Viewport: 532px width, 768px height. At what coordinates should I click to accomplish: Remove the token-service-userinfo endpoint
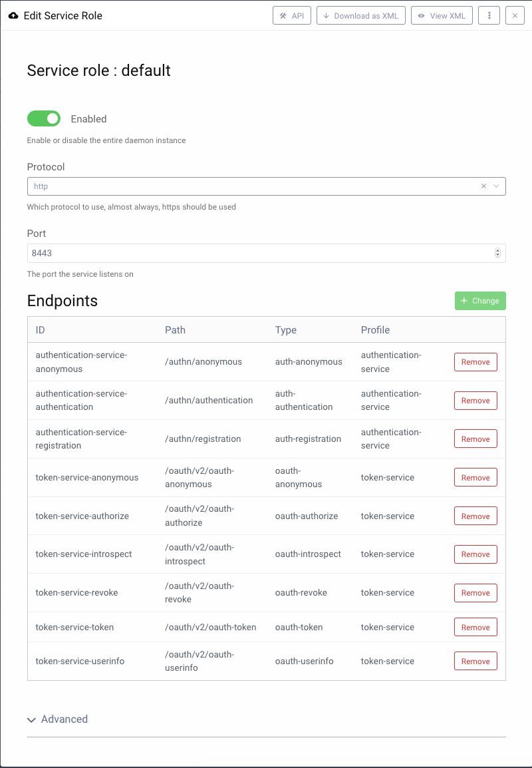(x=475, y=660)
